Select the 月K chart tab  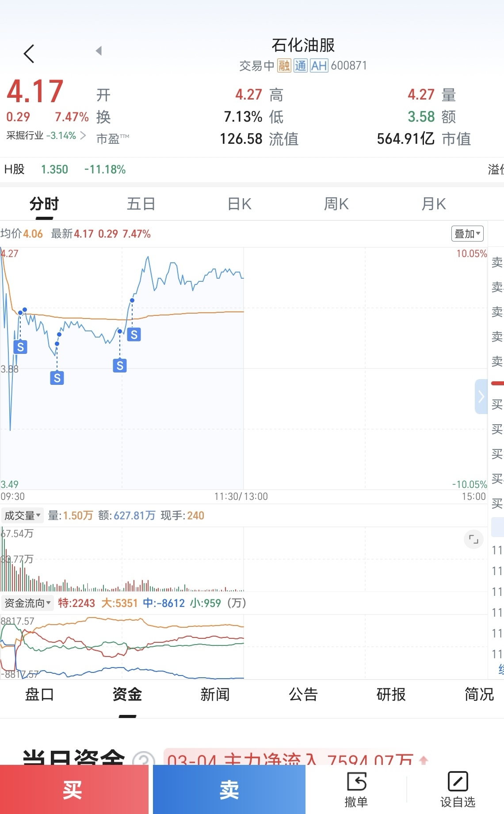[434, 204]
